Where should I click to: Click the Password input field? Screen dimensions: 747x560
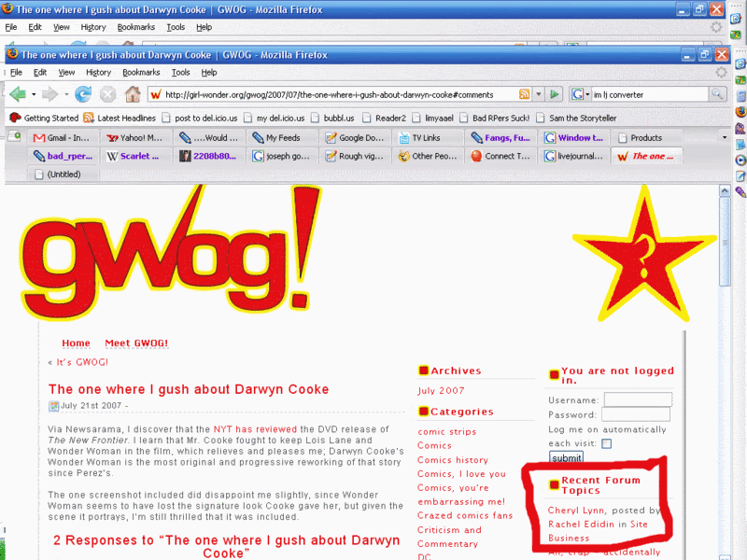point(636,414)
